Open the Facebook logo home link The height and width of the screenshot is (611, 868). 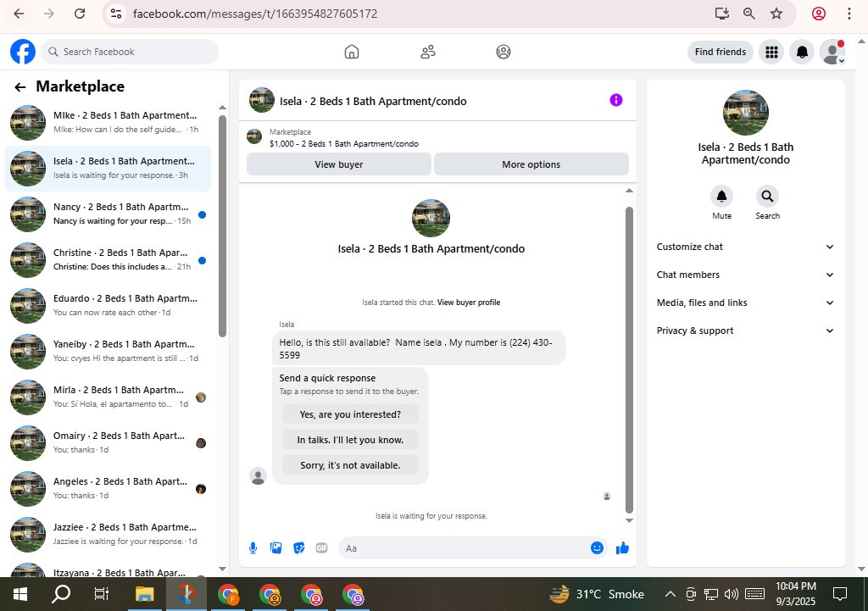pos(23,52)
